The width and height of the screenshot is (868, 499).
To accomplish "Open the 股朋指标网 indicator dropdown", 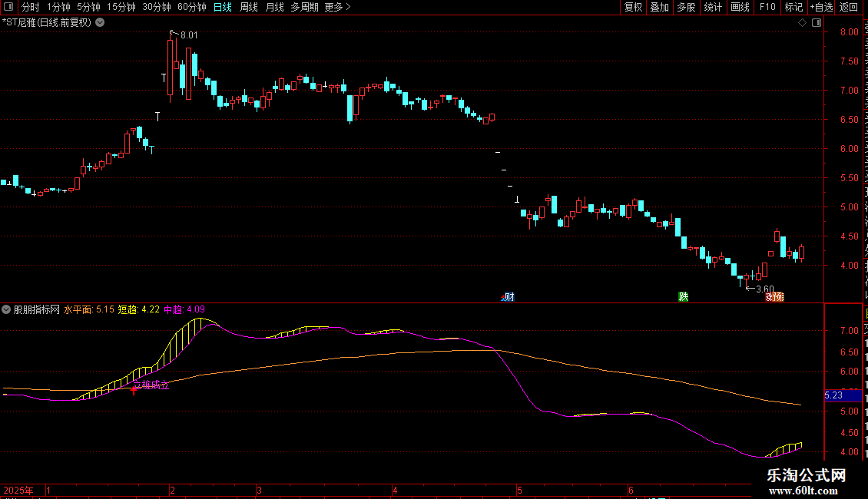I will tap(6, 310).
